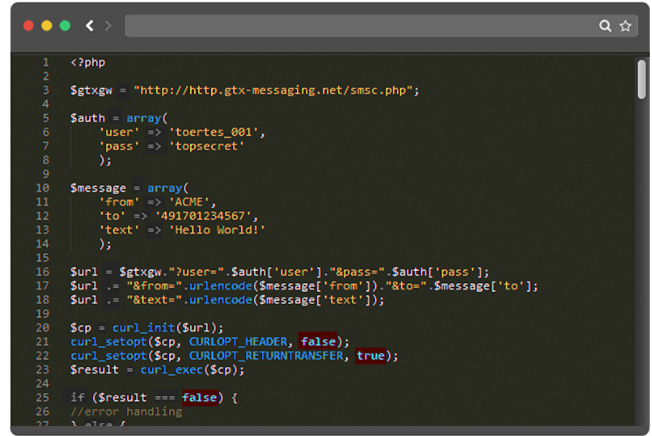Screen dimensions: 652x436
Task: Click the red close window button
Action: coord(28,26)
